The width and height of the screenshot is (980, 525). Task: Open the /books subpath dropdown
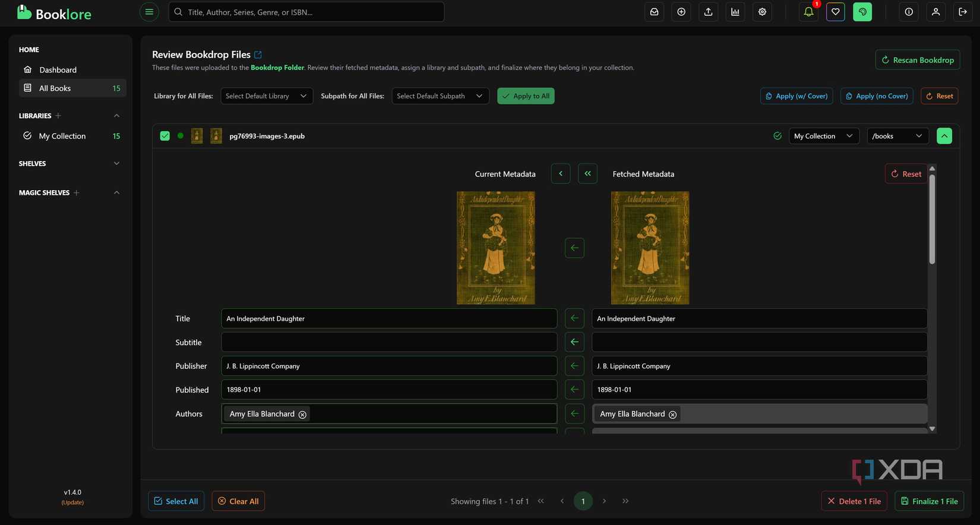tap(897, 136)
